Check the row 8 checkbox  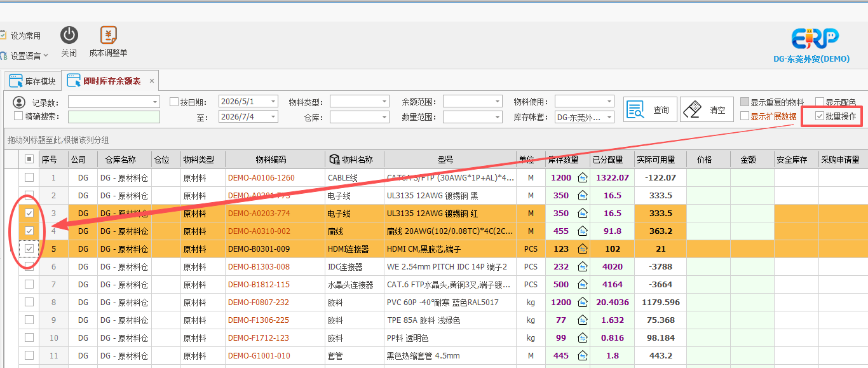point(29,303)
